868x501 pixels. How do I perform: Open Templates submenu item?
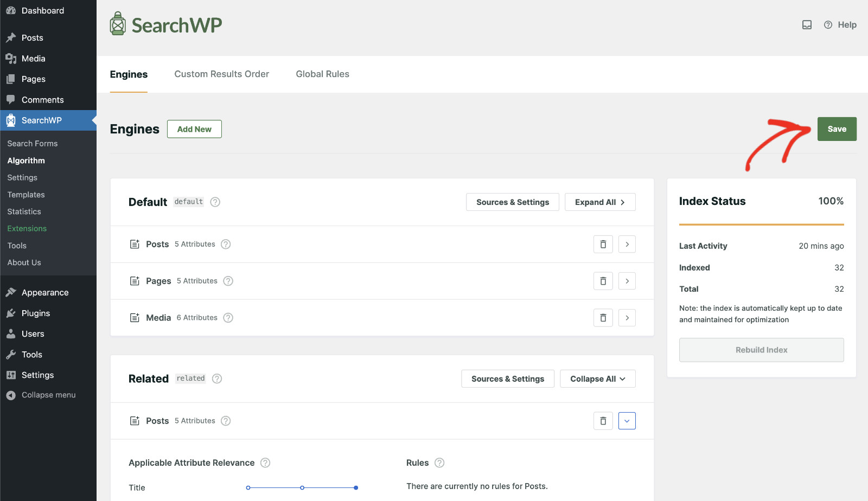pos(26,195)
